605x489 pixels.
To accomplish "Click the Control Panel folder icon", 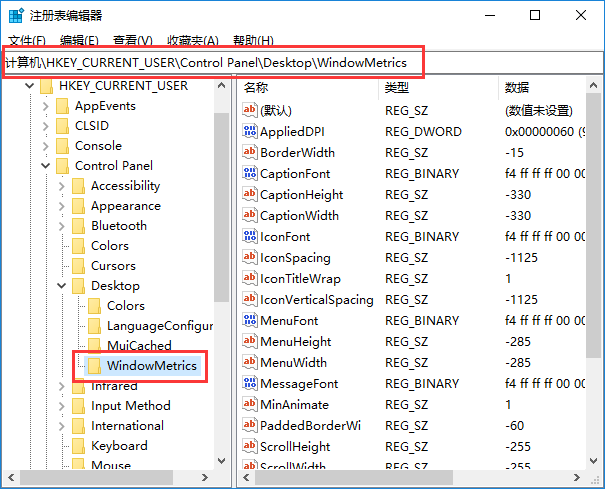I will 63,166.
